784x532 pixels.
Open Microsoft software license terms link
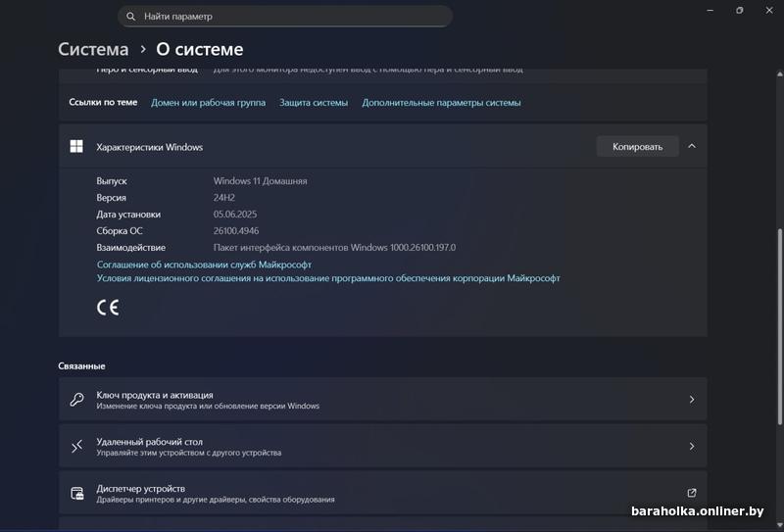[328, 278]
